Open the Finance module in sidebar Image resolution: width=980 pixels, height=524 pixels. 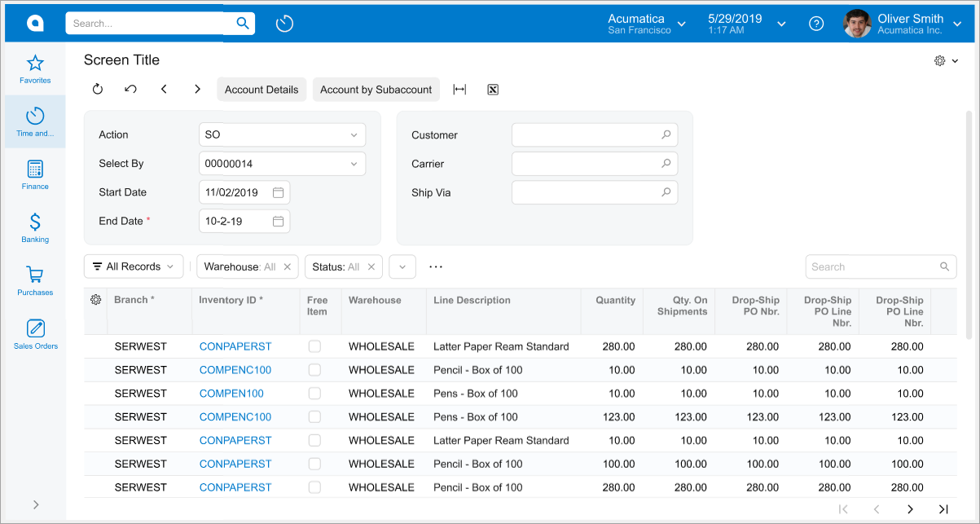35,174
